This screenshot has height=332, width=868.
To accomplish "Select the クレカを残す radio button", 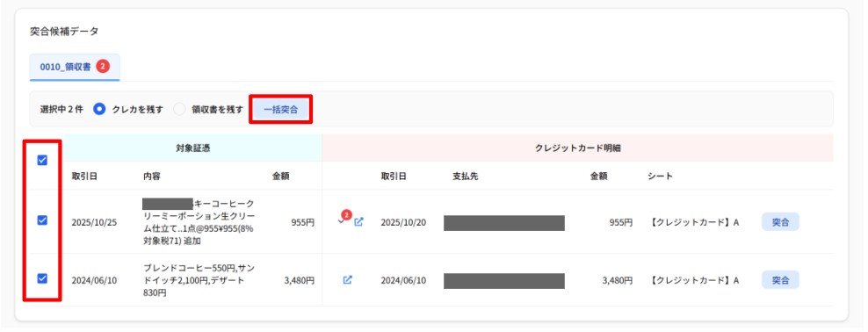I will 99,109.
